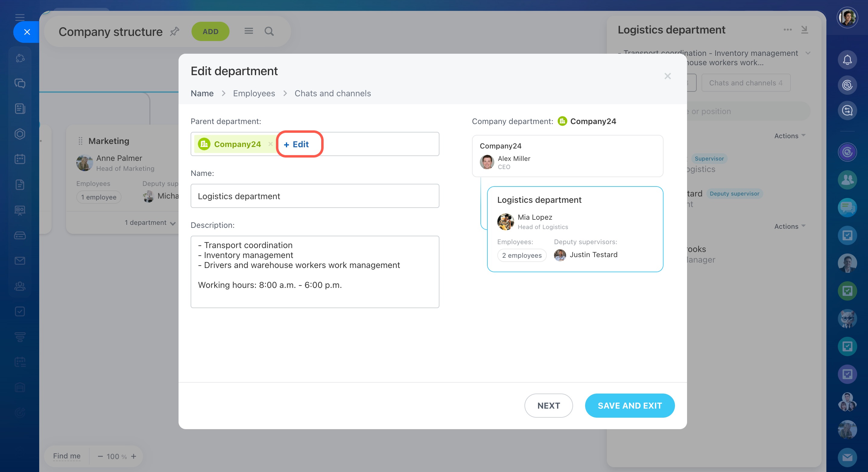This screenshot has height=472, width=868.
Task: Click zoom out minus control
Action: (100, 456)
